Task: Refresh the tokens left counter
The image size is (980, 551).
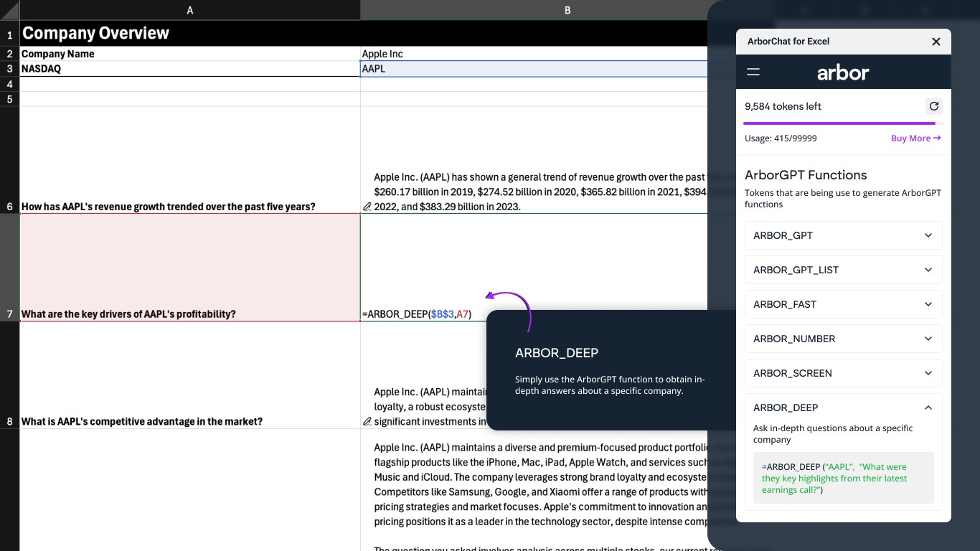Action: [933, 106]
